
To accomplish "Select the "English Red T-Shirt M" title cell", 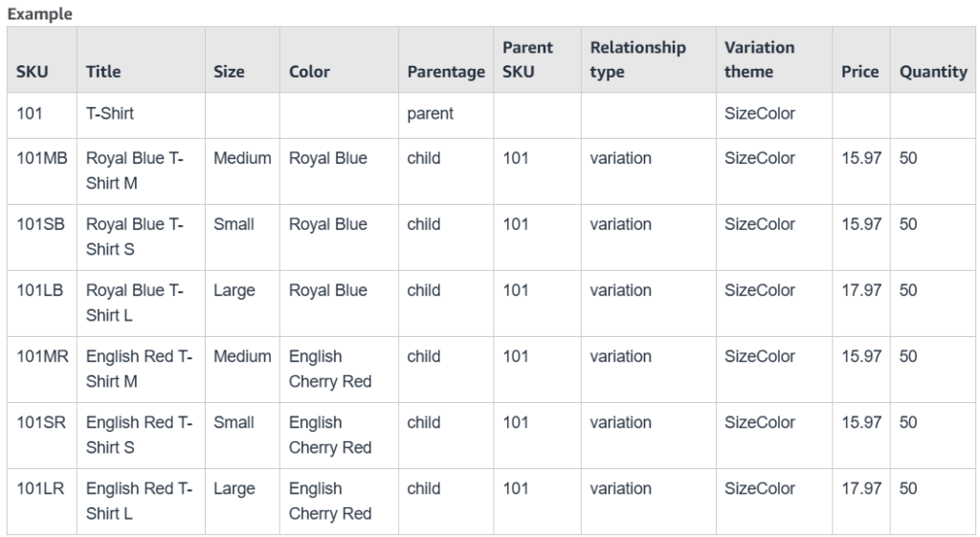I will pos(139,369).
